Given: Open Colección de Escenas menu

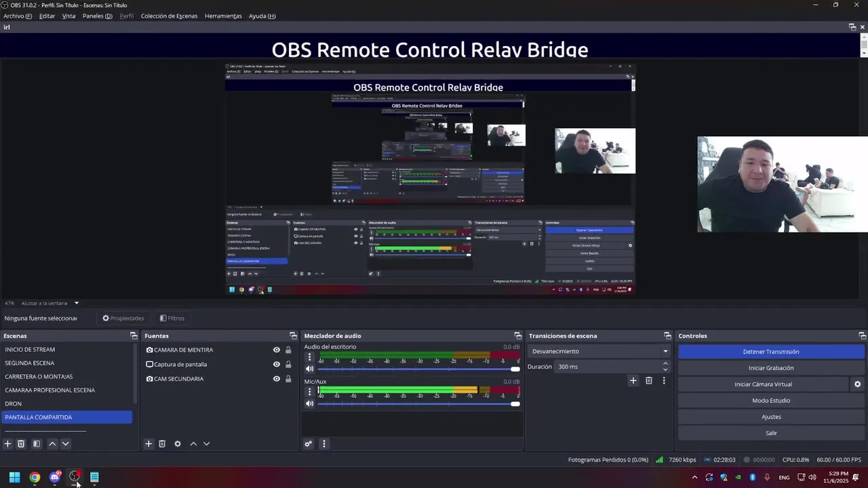Looking at the screenshot, I should [169, 16].
